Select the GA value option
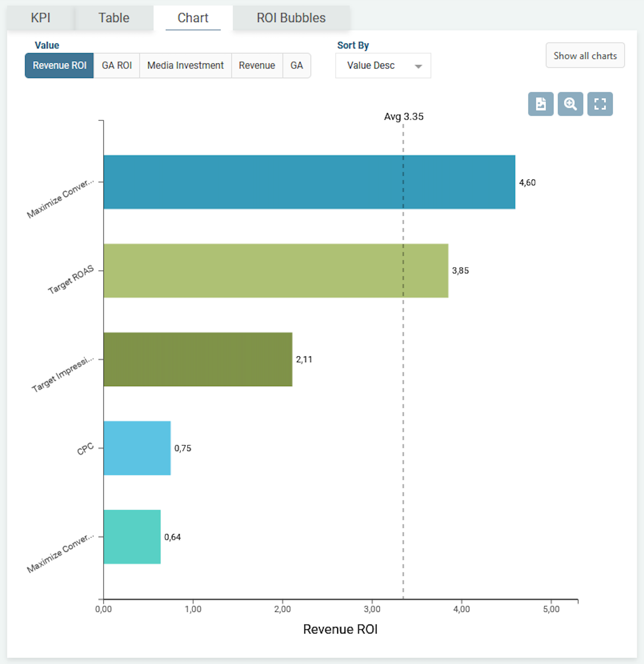The height and width of the screenshot is (664, 644). [x=296, y=66]
